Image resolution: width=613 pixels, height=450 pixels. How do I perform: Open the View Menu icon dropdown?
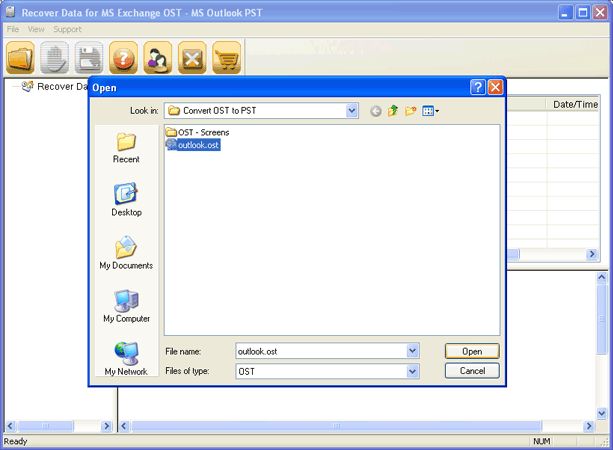pyautogui.click(x=430, y=111)
